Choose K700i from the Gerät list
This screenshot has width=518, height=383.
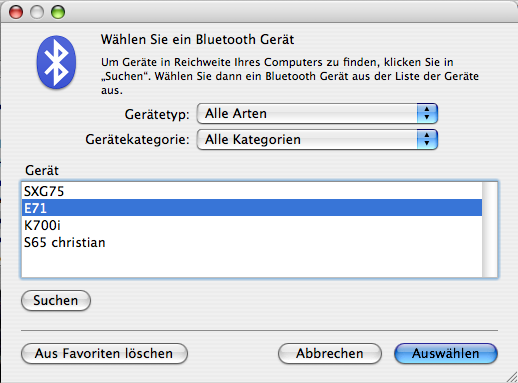click(x=252, y=225)
